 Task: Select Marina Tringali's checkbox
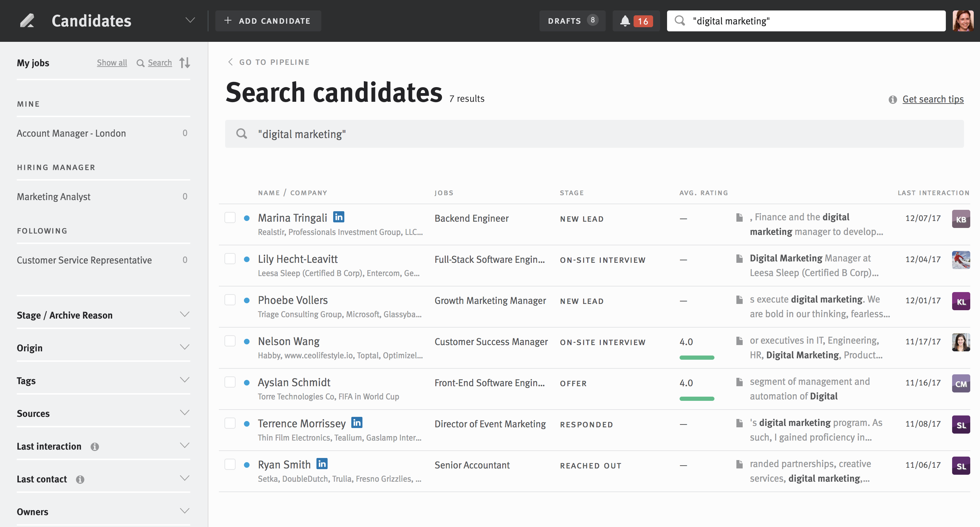pos(230,217)
